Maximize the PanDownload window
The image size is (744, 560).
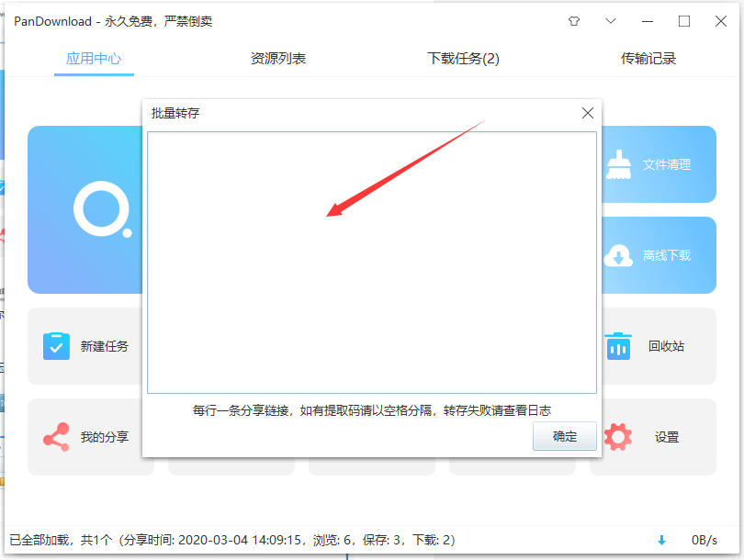[x=684, y=21]
